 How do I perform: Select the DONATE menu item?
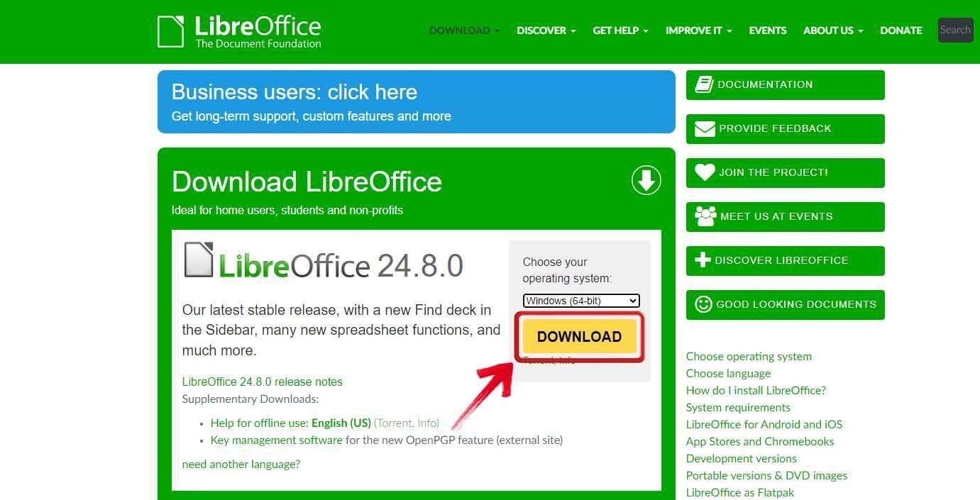coord(901,30)
